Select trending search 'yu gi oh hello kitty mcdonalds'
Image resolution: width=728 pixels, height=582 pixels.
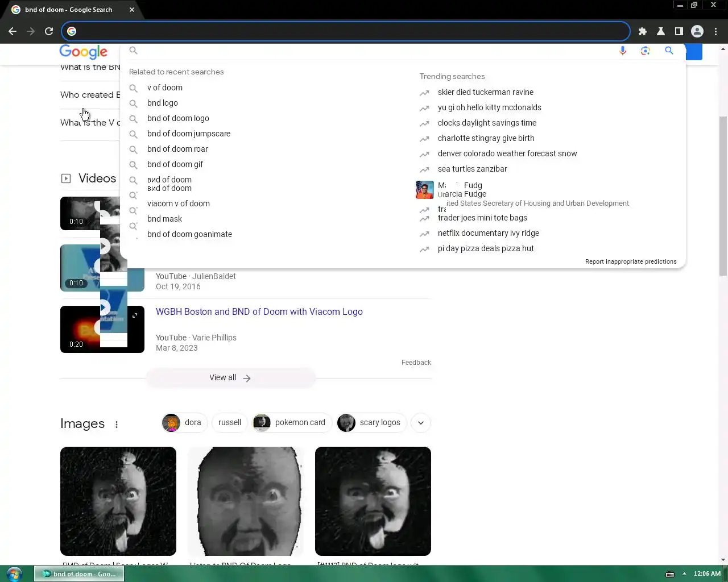coord(490,107)
